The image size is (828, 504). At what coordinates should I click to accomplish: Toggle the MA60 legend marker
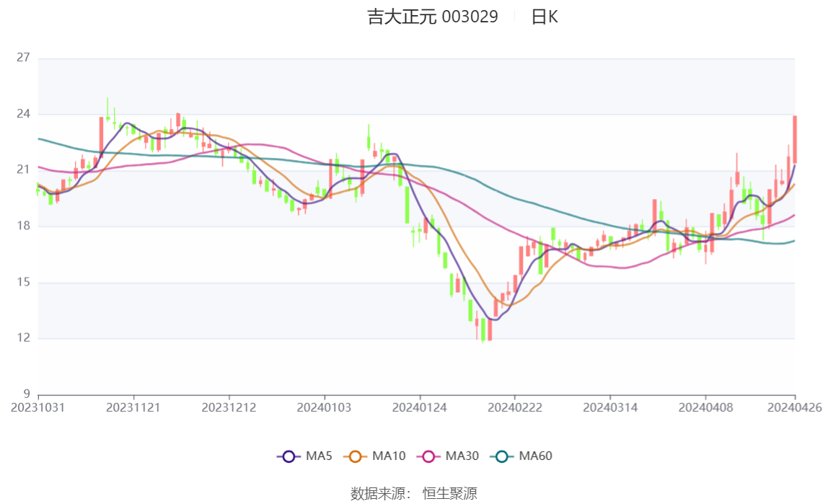point(502,456)
